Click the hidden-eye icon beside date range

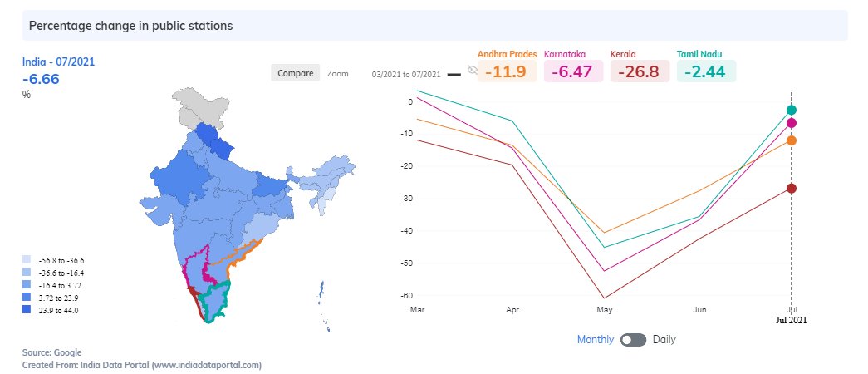click(x=472, y=70)
